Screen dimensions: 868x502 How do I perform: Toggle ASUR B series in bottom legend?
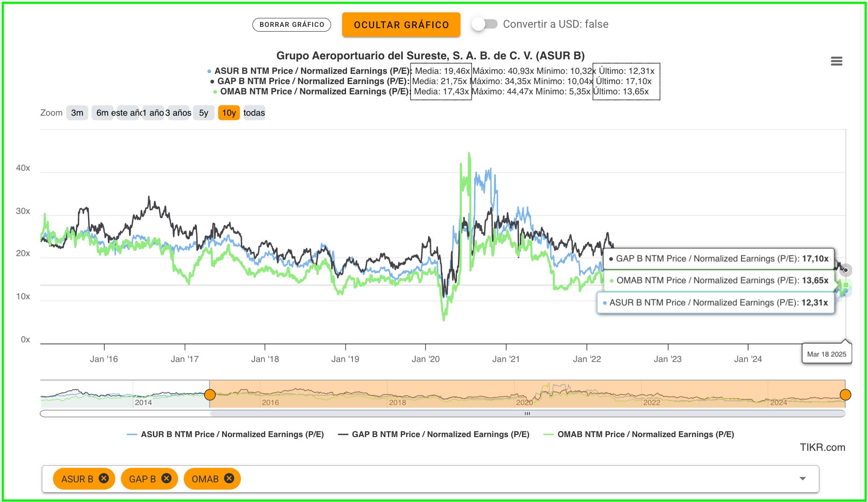(x=232, y=434)
